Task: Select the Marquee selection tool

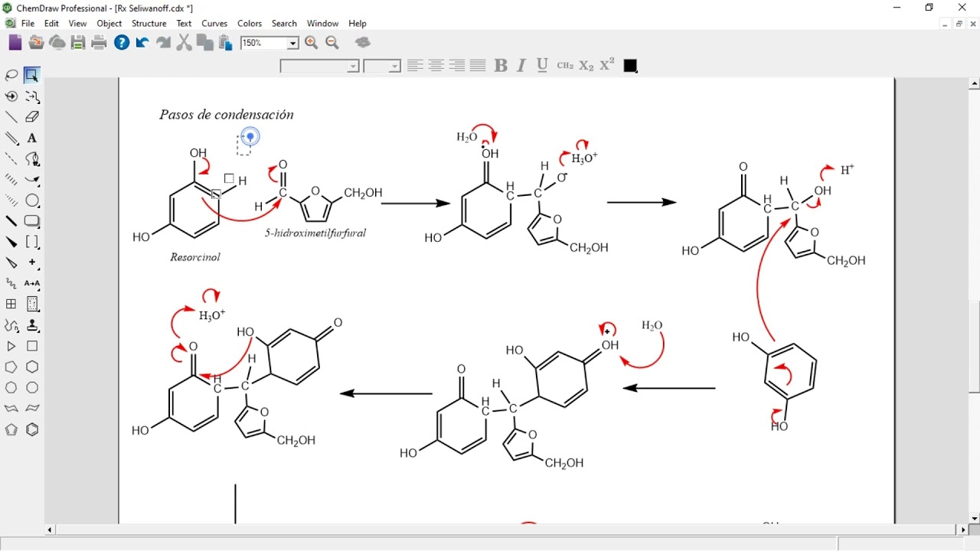Action: tap(32, 75)
